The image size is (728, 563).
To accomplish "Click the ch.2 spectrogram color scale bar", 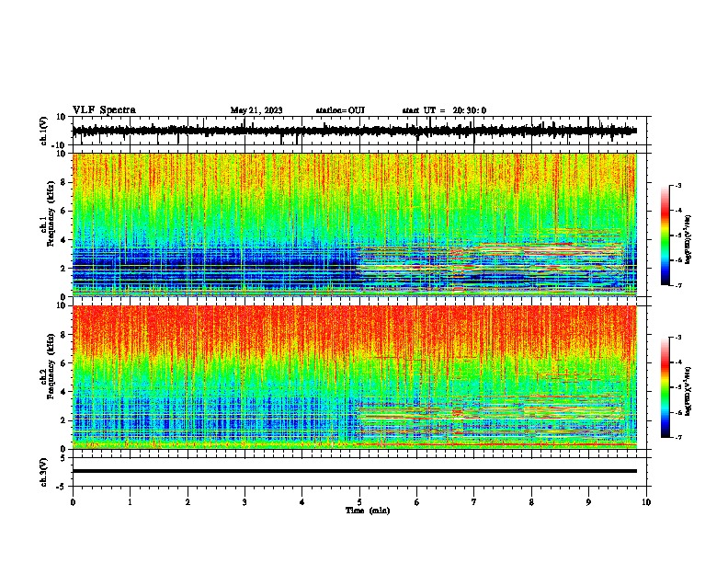I will (665, 387).
